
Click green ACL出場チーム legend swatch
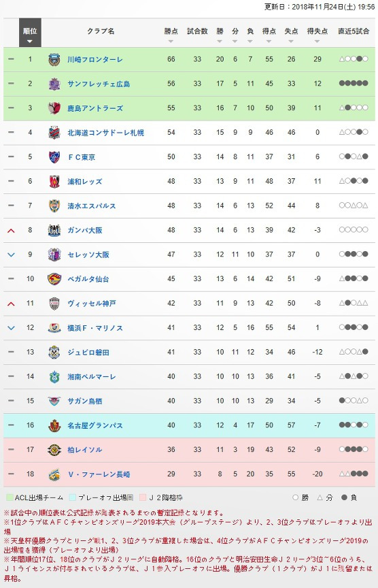[x=10, y=497]
